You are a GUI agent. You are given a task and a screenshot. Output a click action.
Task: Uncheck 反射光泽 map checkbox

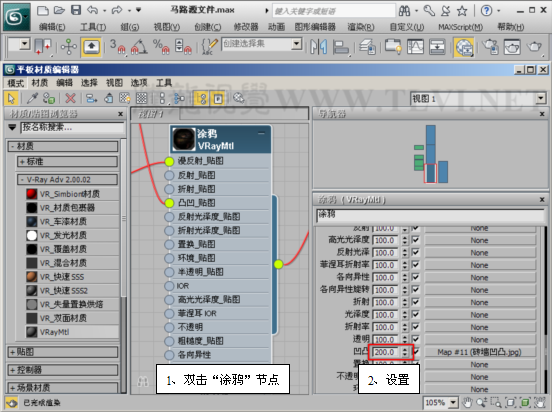tap(416, 252)
